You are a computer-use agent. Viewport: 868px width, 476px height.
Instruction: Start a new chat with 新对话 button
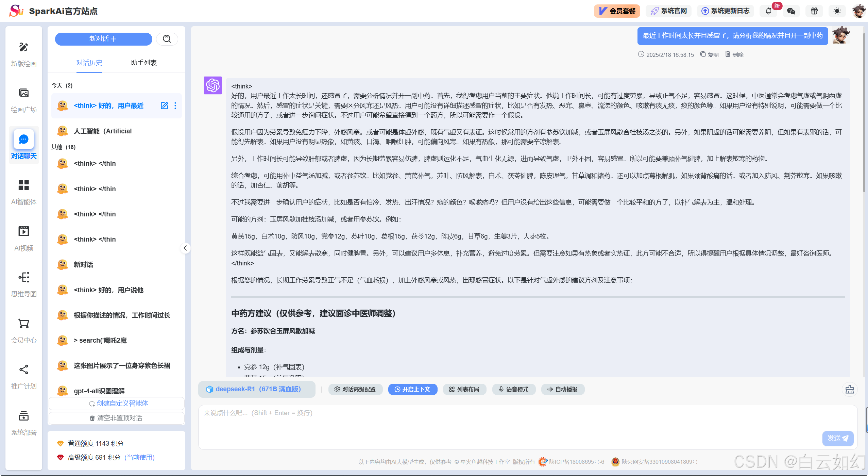103,39
